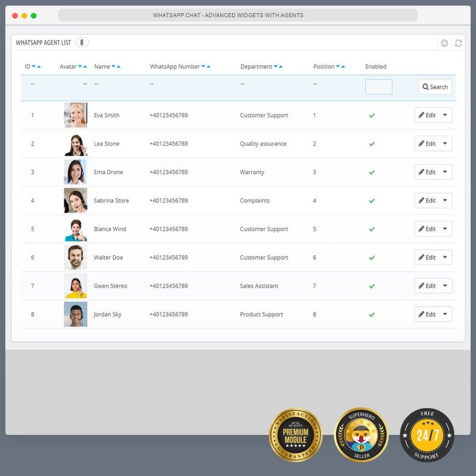Click the Premium Module badge
This screenshot has width=476, height=476.
point(296,435)
